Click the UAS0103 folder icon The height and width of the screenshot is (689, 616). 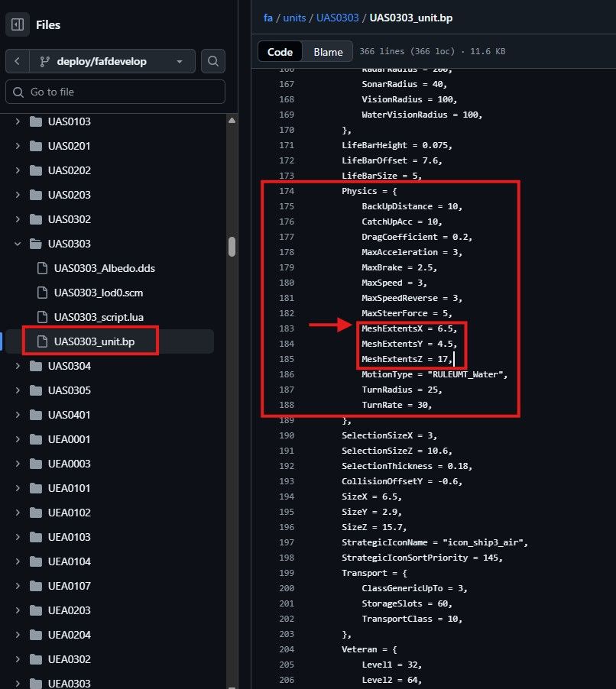click(x=36, y=121)
